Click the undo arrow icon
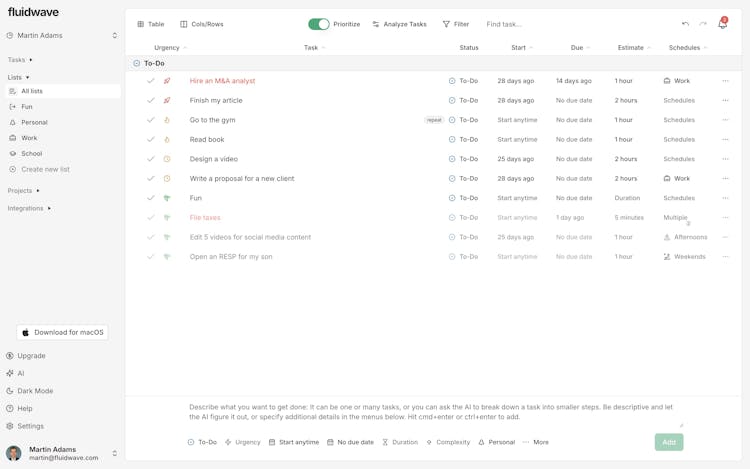750x469 pixels. point(685,24)
